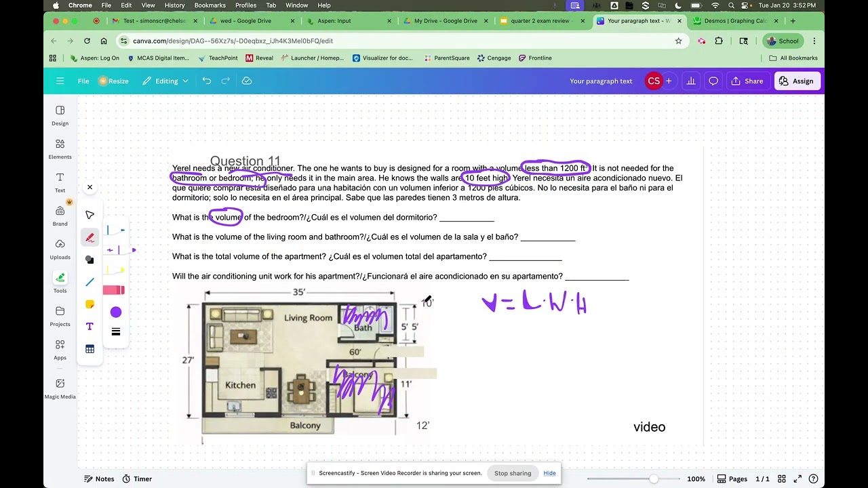Redo the last action

click(226, 81)
